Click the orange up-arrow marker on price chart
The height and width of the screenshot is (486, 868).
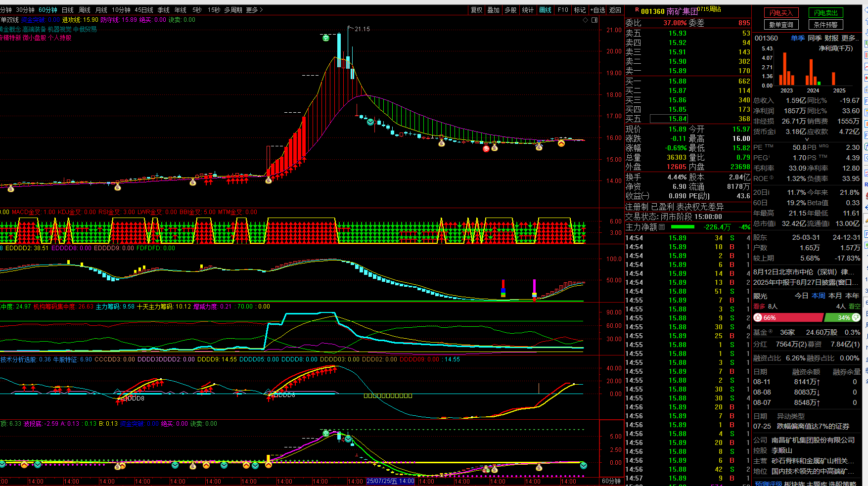(561, 143)
